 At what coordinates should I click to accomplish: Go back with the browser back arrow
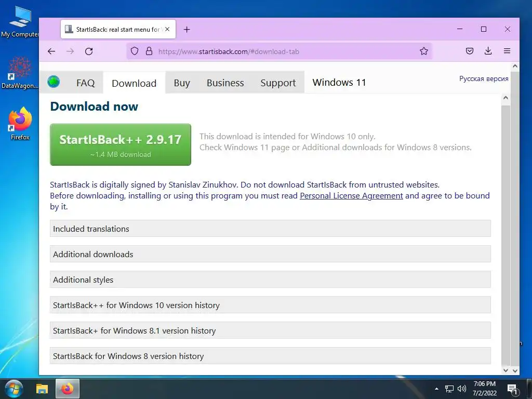pos(51,51)
